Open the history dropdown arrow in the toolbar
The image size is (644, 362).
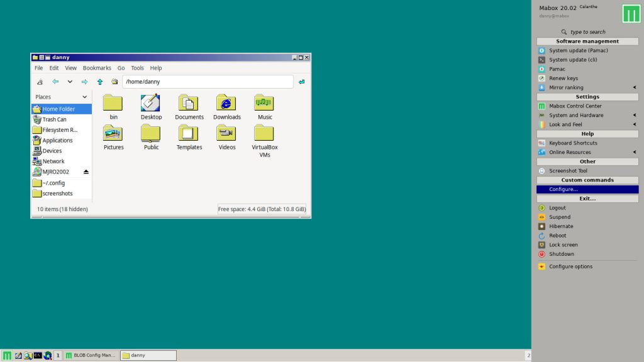pos(70,82)
